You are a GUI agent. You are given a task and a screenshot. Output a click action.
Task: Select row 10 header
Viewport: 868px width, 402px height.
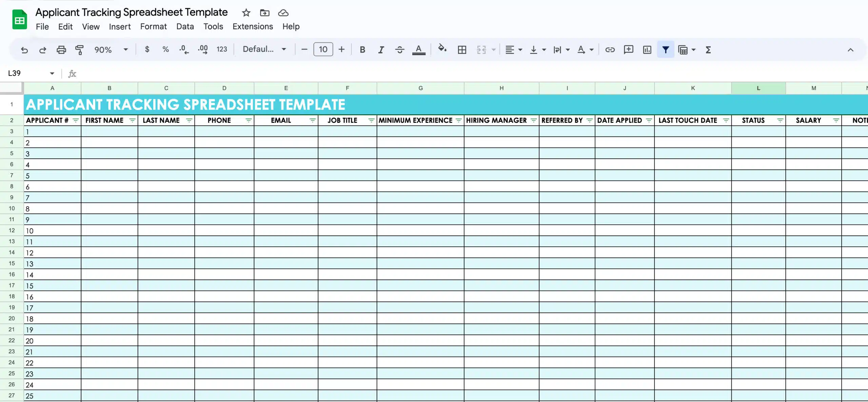(x=12, y=208)
